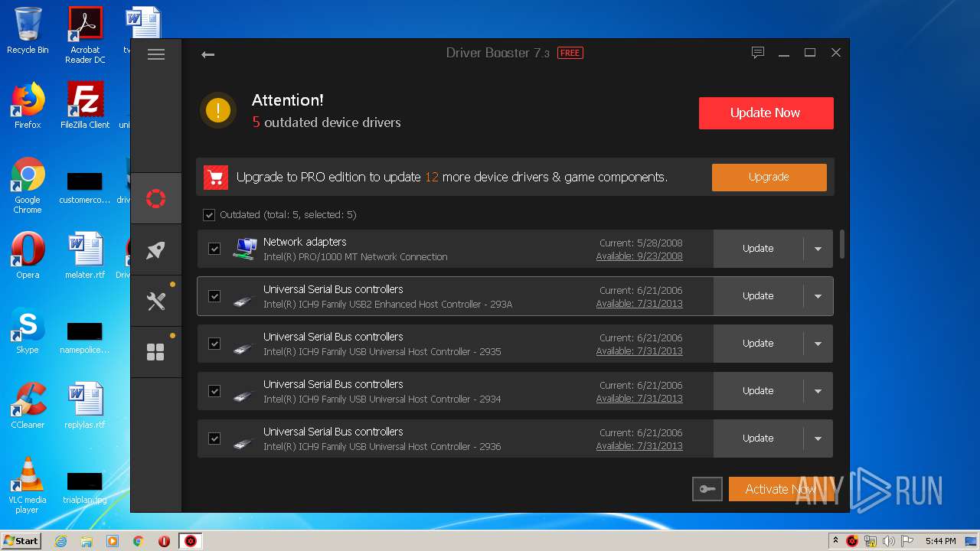This screenshot has width=980, height=551.
Task: Click the USB icon for Host Controller 2935
Action: [243, 349]
